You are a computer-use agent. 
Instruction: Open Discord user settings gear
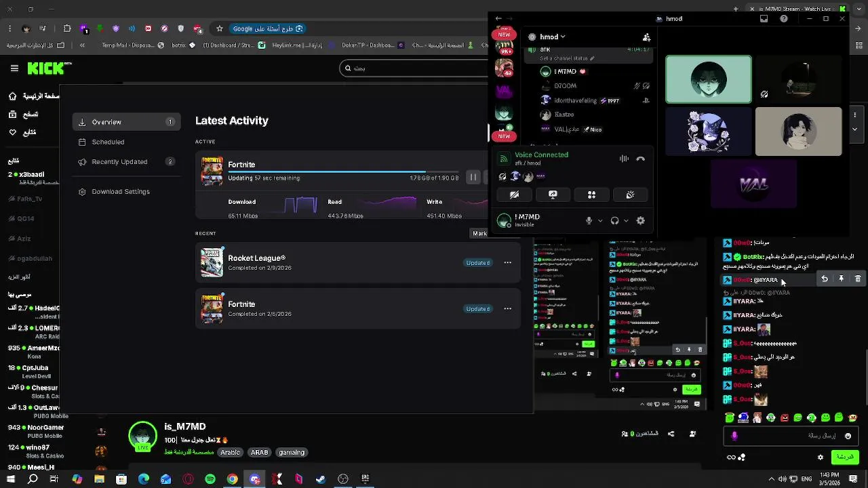[x=640, y=221]
